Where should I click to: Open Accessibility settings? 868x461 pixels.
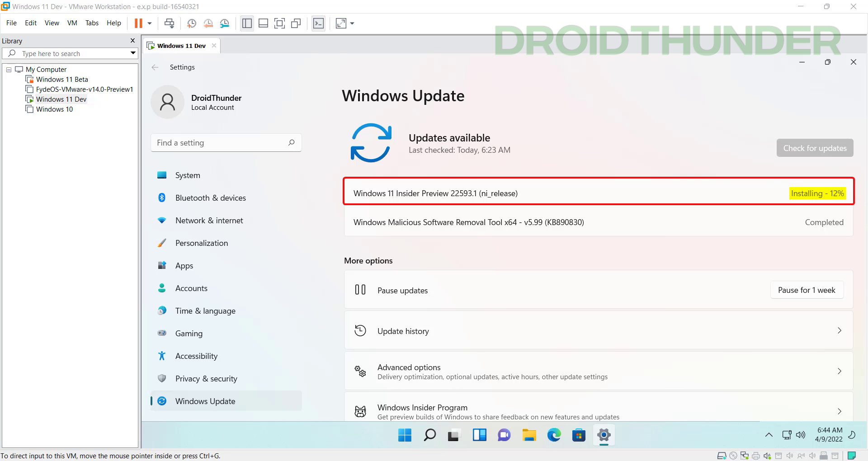pos(226,356)
